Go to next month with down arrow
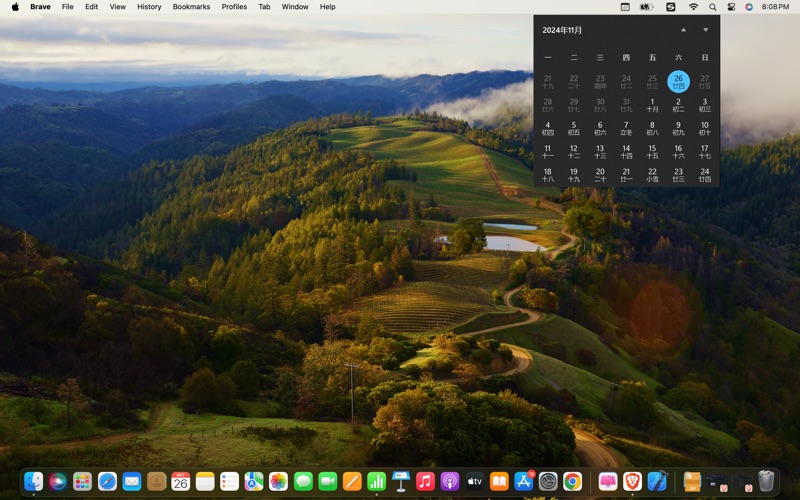800x500 pixels. [705, 30]
